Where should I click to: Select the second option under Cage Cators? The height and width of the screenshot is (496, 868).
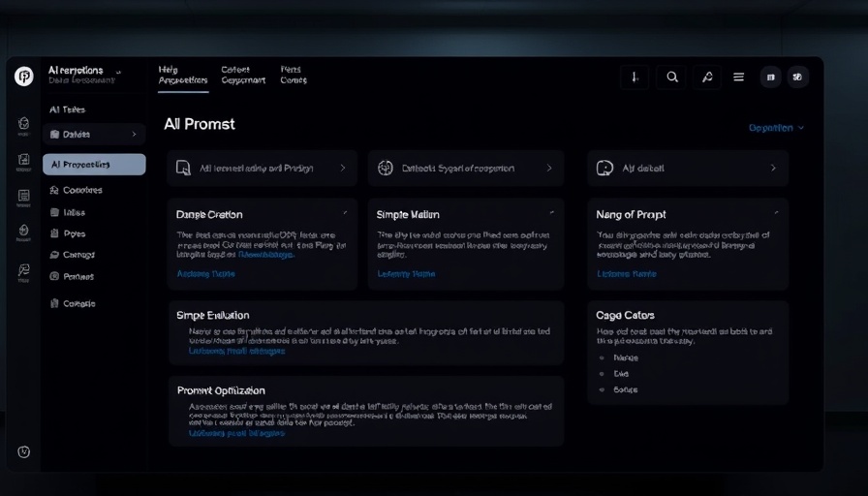click(x=621, y=373)
